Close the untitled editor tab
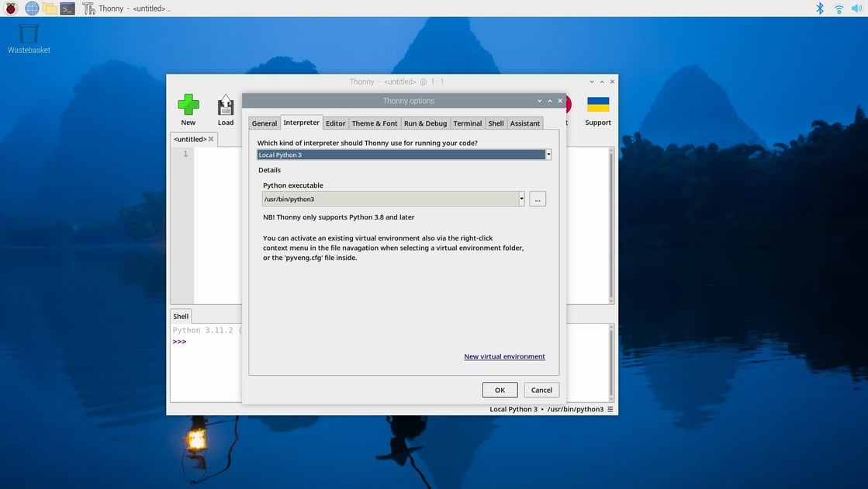 point(211,140)
